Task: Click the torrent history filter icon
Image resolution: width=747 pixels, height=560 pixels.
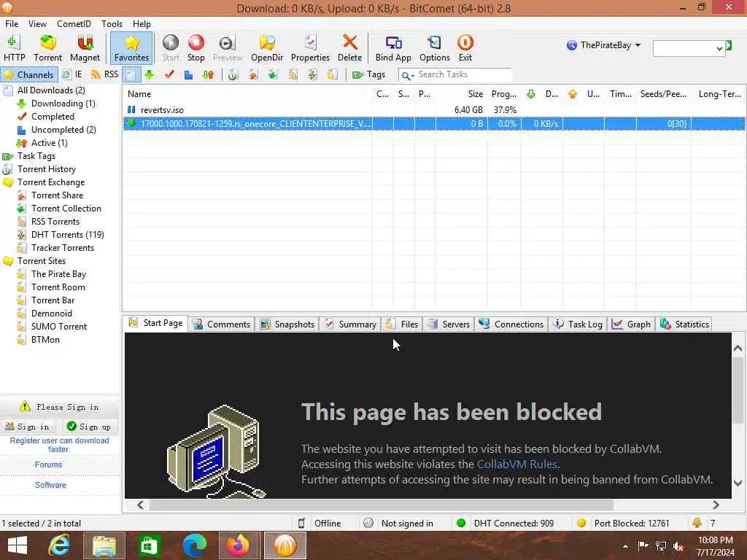Action: tap(233, 75)
